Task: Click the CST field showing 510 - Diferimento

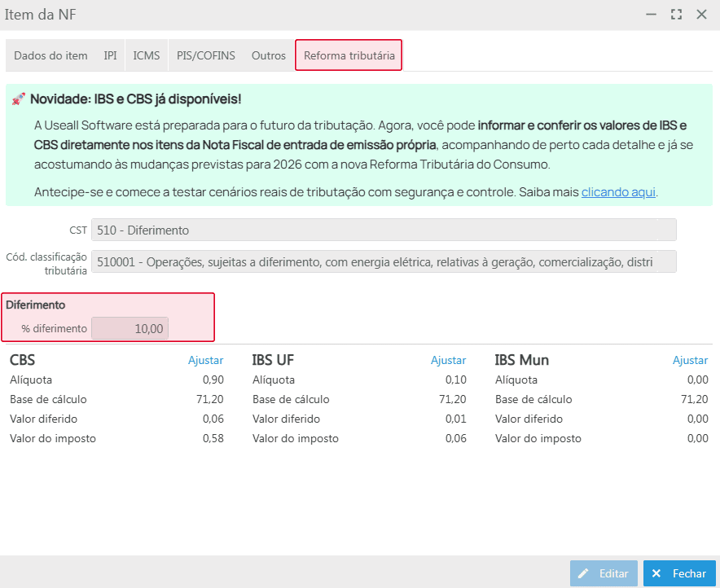Action: click(384, 230)
